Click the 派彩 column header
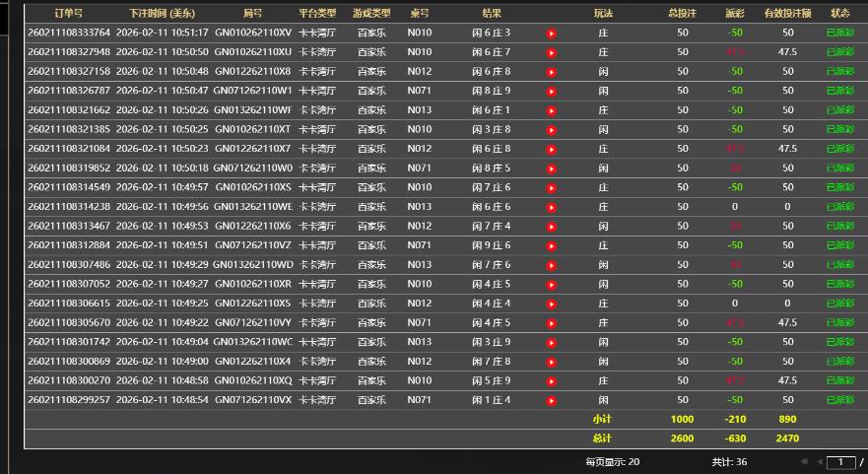The width and height of the screenshot is (868, 474). pyautogui.click(x=734, y=14)
